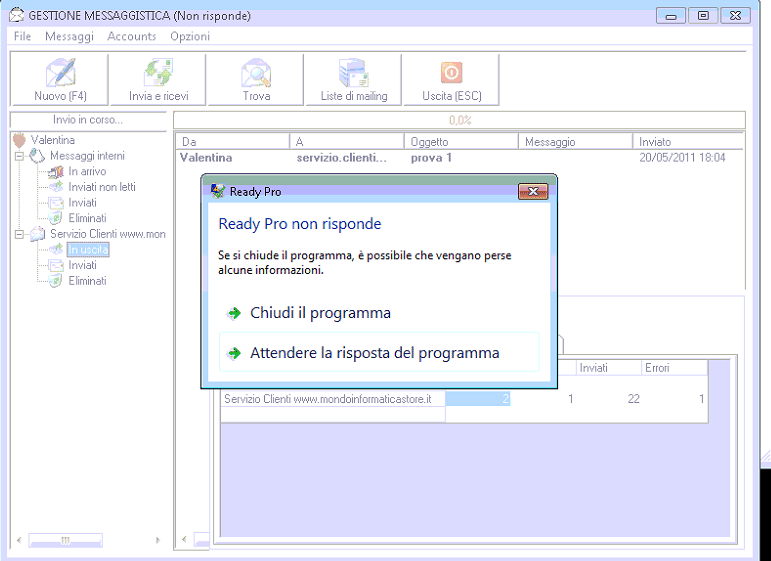Choose Chiudi il programma in dialog
771x561 pixels.
pos(379,313)
